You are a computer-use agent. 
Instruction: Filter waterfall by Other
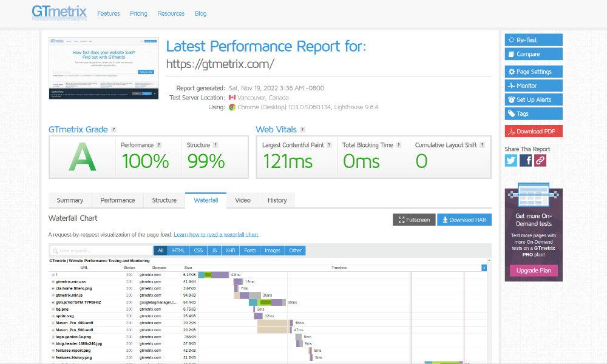(296, 251)
